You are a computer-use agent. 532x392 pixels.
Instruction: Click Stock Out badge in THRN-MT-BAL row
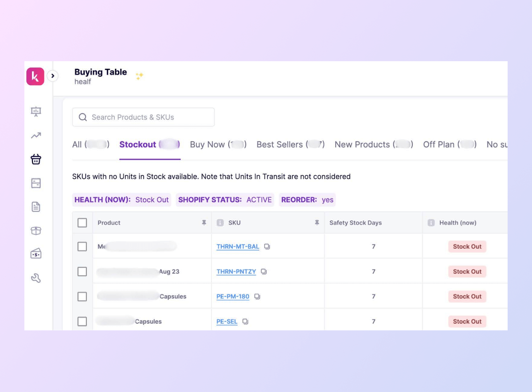click(x=467, y=247)
